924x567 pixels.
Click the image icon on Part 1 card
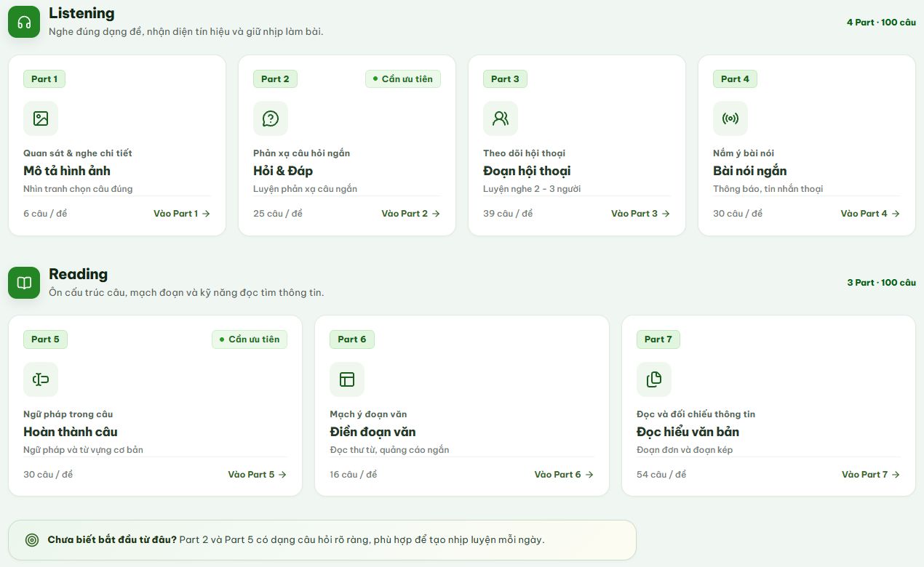(x=41, y=118)
